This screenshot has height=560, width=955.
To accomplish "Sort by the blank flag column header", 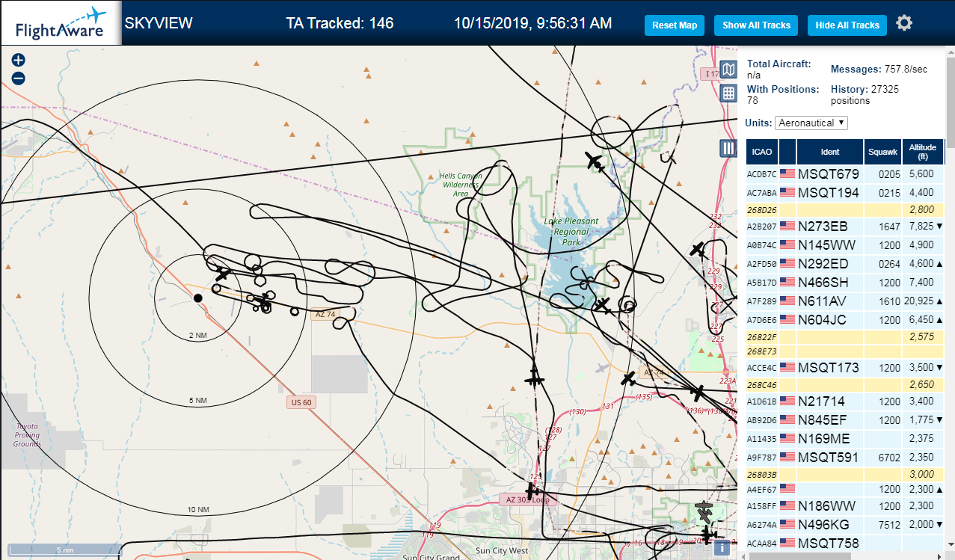I will pos(787,152).
